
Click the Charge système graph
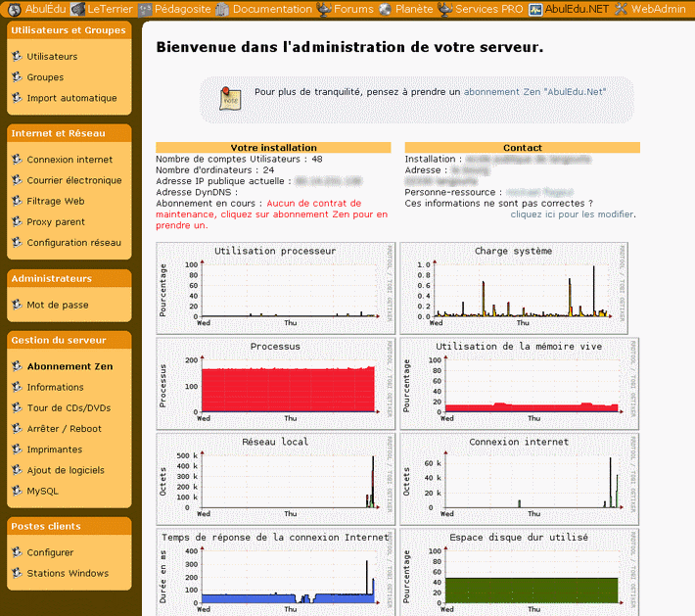click(514, 288)
